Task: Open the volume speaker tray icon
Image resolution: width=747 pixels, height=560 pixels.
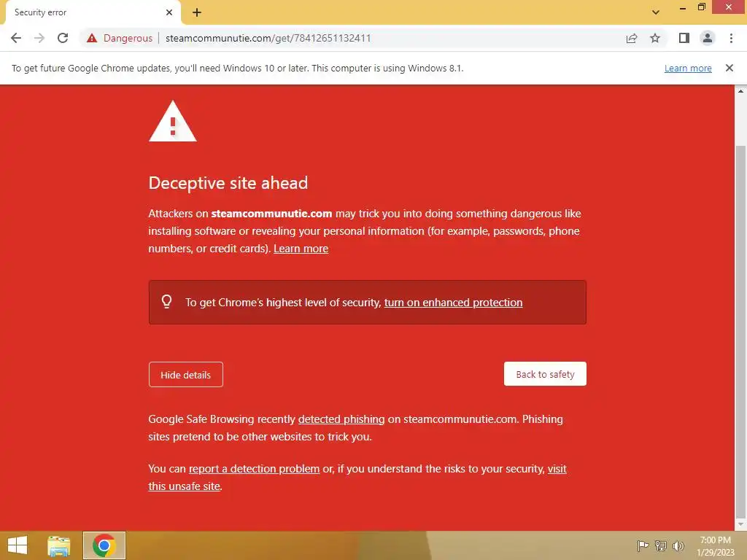Action: 678,545
